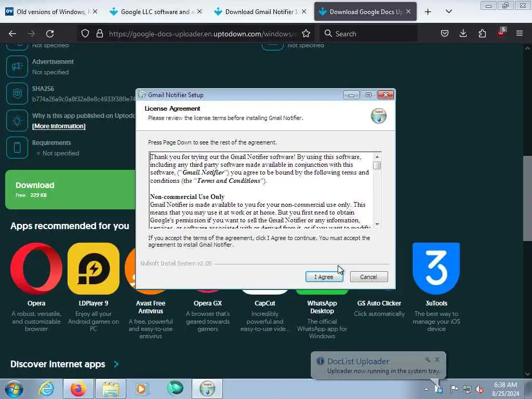Open the Opera app icon
532x399 pixels.
pyautogui.click(x=36, y=269)
